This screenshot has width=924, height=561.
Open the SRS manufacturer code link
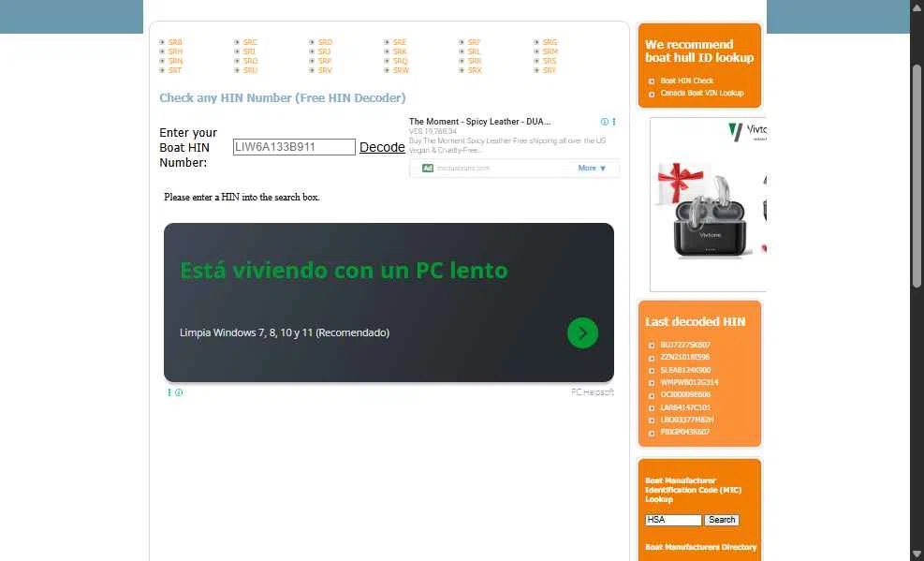point(550,61)
